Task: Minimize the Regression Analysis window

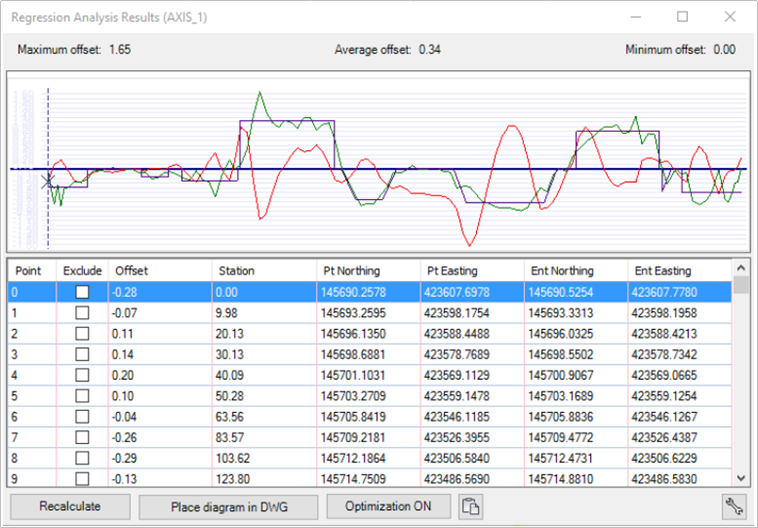Action: click(x=636, y=17)
